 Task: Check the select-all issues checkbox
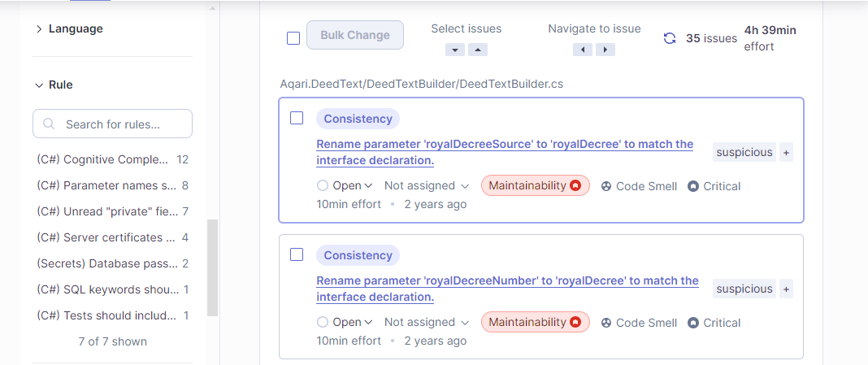[x=293, y=38]
